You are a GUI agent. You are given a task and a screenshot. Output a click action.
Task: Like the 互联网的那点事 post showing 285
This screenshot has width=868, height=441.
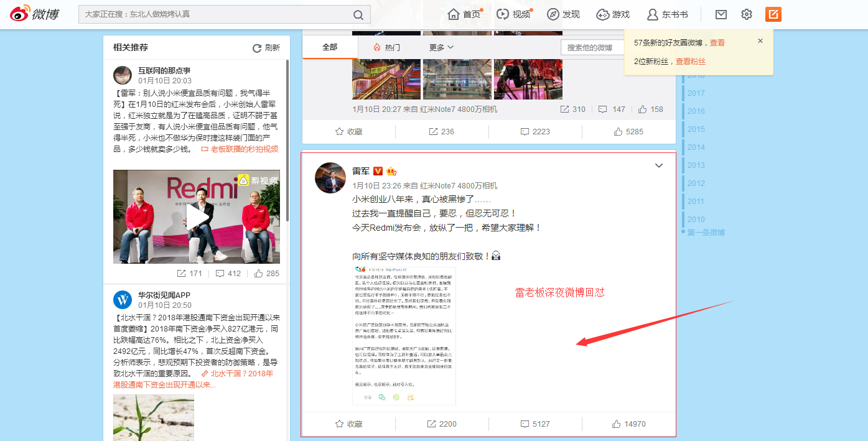(x=267, y=274)
